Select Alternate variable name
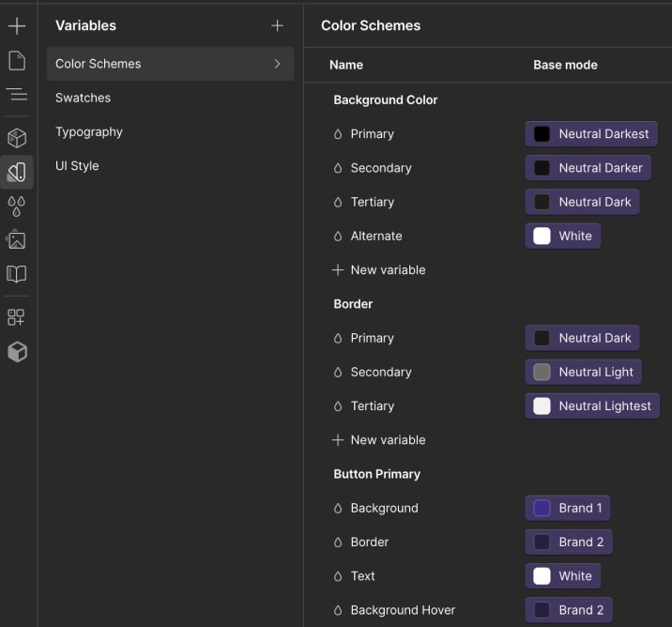The height and width of the screenshot is (627, 672). [x=376, y=237]
